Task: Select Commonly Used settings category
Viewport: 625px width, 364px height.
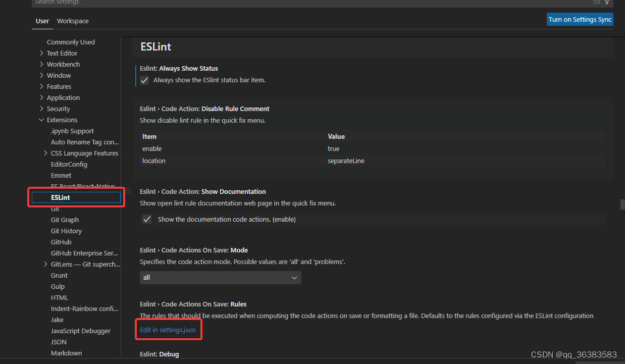Action: point(71,42)
